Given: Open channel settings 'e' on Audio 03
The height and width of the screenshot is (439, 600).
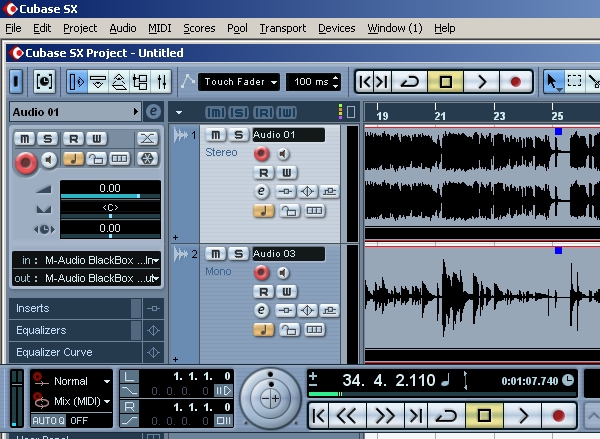Looking at the screenshot, I should coord(261,310).
